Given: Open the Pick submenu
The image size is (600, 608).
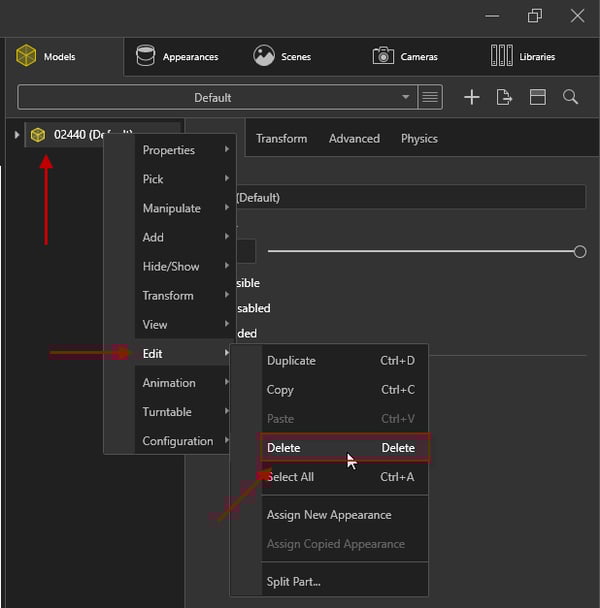Looking at the screenshot, I should [x=185, y=179].
